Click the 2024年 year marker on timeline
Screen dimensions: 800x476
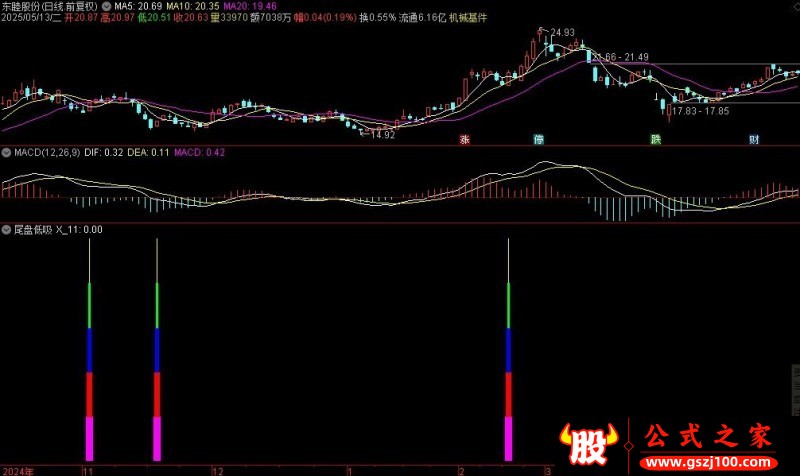coord(18,471)
